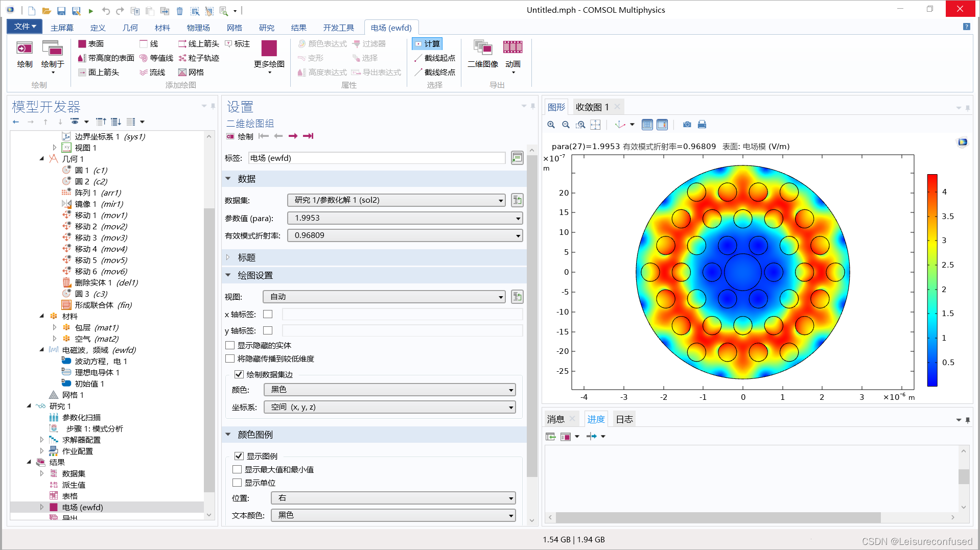Add a 流线 streamline plot
The width and height of the screenshot is (980, 550).
pos(152,73)
